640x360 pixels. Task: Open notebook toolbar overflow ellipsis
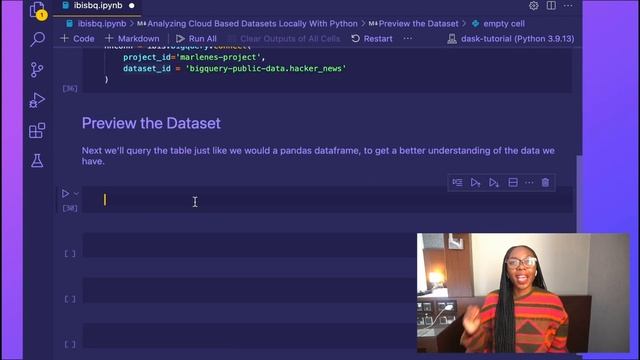[x=407, y=39]
